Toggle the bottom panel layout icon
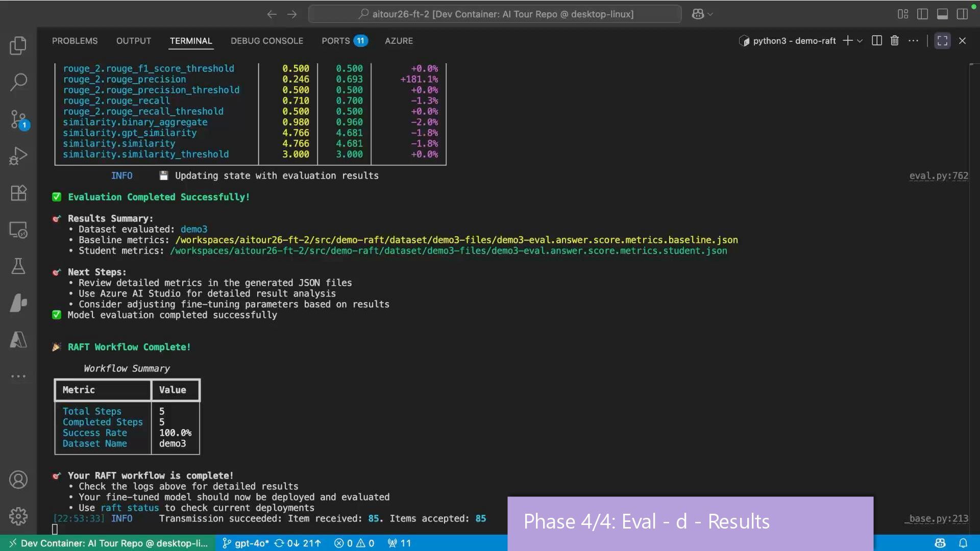The image size is (980, 551). pyautogui.click(x=942, y=14)
